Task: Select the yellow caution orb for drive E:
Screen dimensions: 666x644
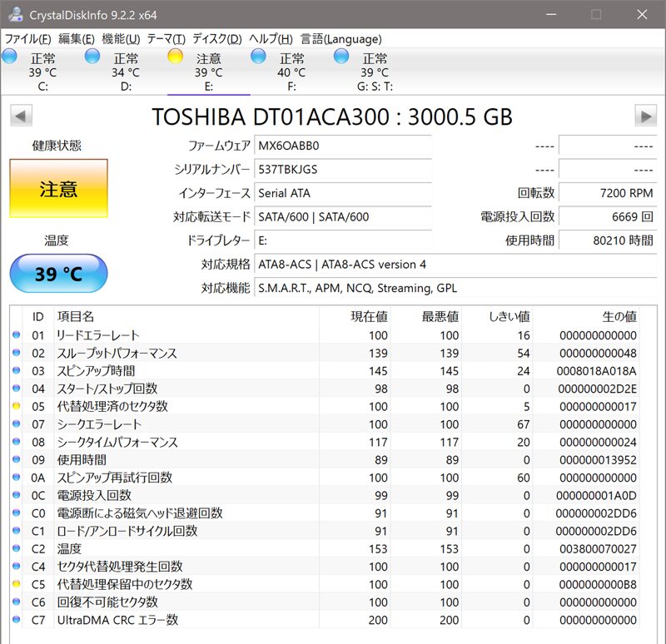Action: [x=176, y=57]
